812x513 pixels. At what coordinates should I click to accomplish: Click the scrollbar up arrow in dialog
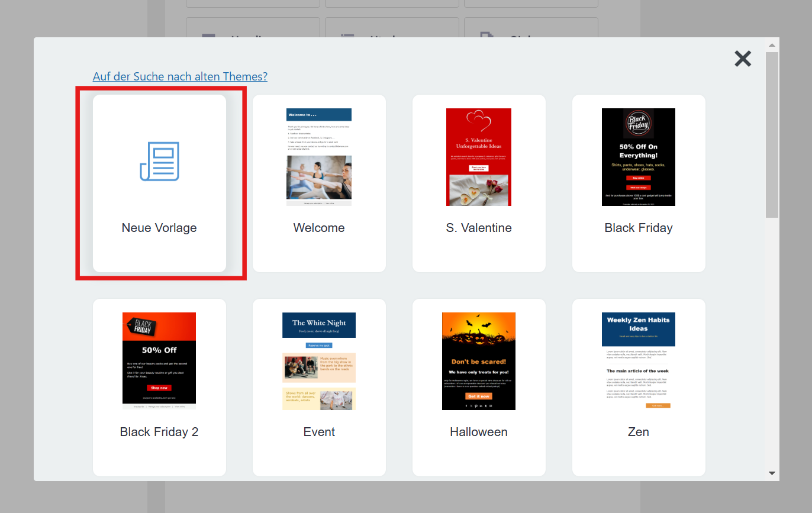coord(772,45)
